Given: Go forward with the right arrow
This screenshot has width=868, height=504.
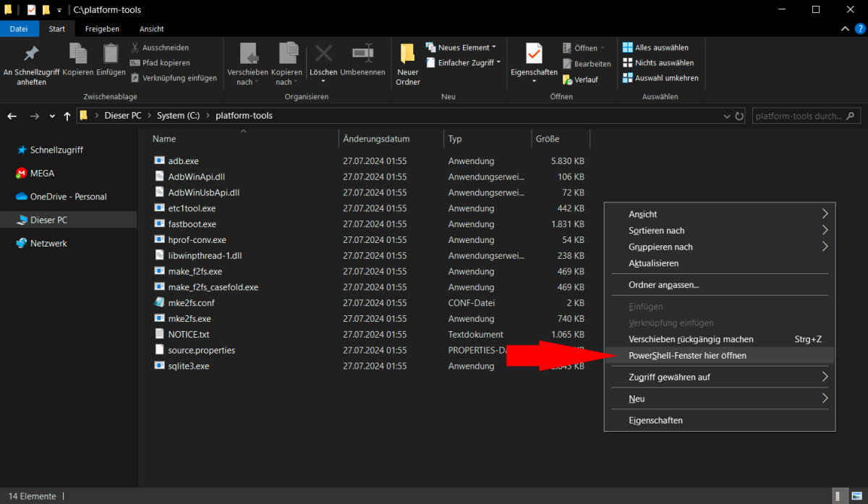Looking at the screenshot, I should pyautogui.click(x=34, y=116).
